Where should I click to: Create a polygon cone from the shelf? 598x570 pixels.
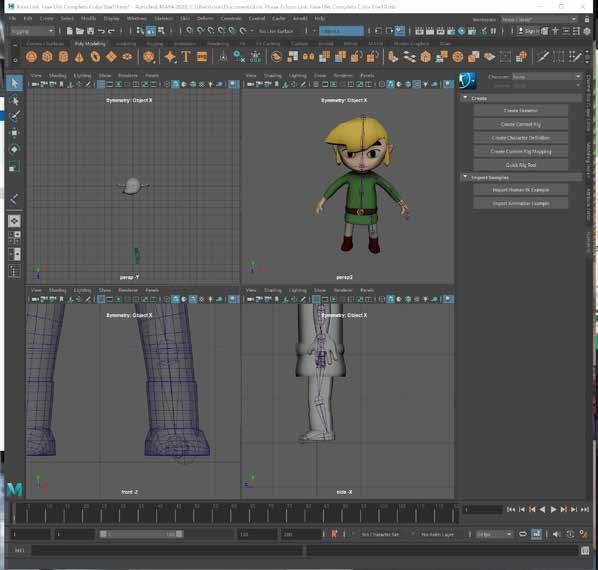coord(79,57)
